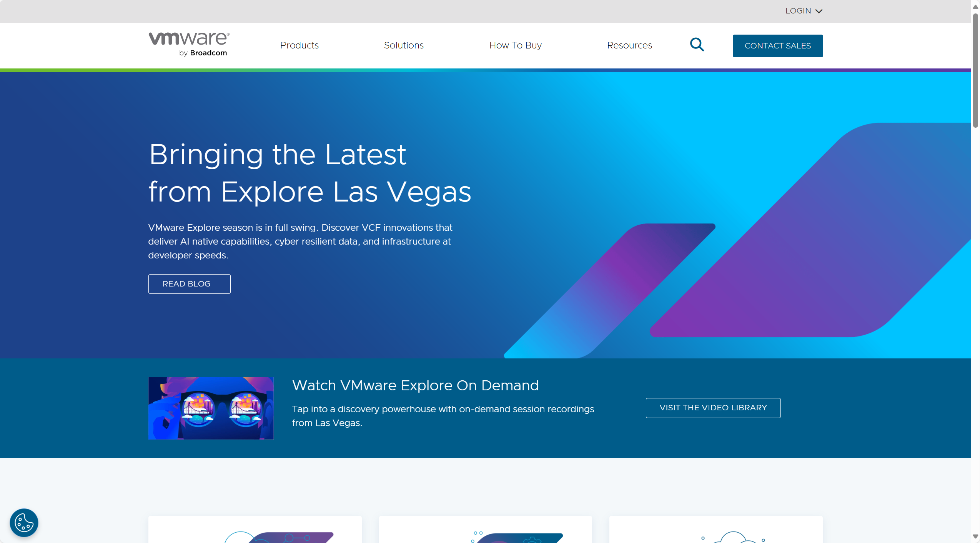
Task: Click VISIT THE VIDEO LIBRARY button
Action: [713, 408]
